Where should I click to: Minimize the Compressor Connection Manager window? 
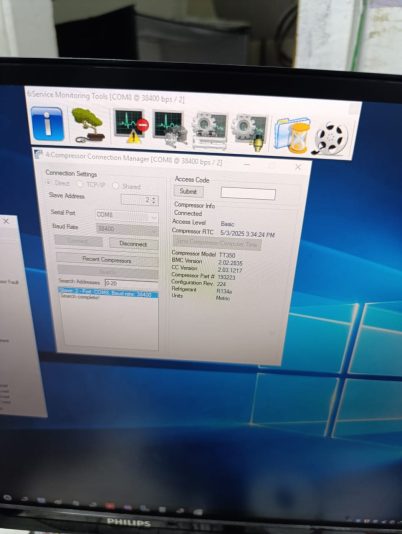247,164
